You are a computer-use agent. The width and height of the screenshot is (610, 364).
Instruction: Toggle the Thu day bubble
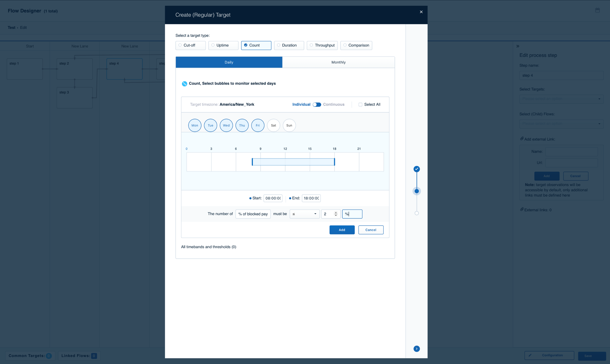(242, 125)
